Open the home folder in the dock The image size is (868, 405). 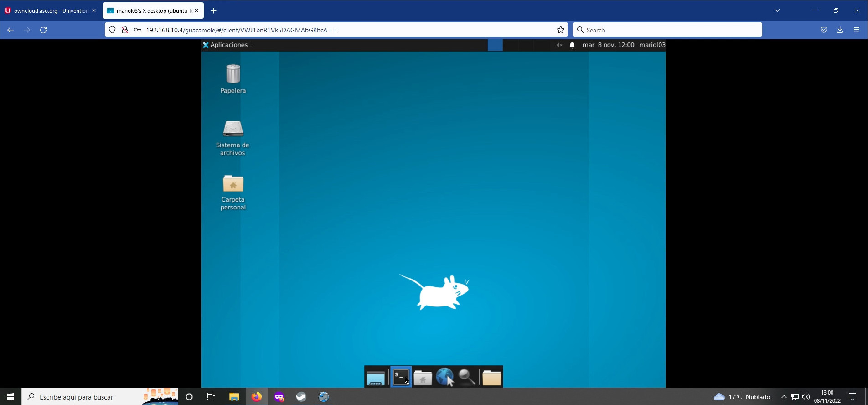point(423,378)
